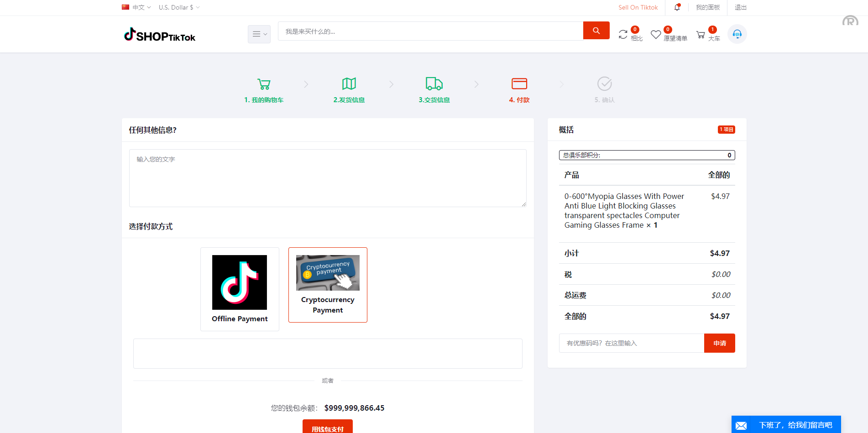
Task: Open the shopping cart (大车) icon
Action: point(701,34)
